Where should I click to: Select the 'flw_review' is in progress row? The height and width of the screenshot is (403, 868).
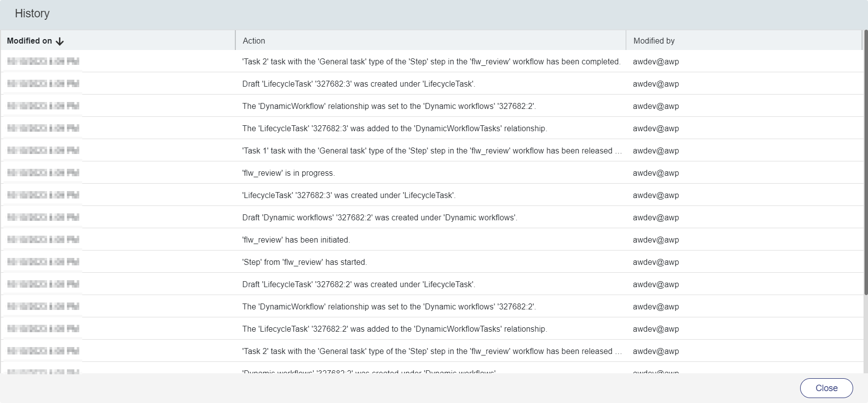point(288,173)
